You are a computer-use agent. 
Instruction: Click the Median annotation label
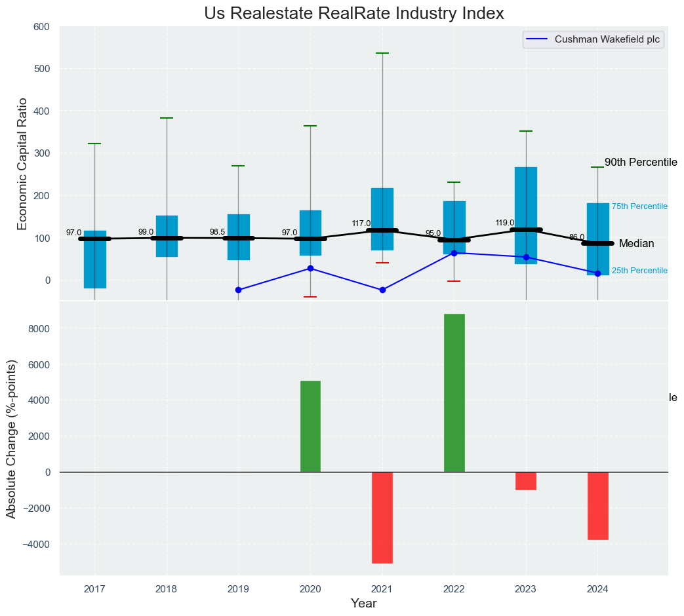pos(636,244)
